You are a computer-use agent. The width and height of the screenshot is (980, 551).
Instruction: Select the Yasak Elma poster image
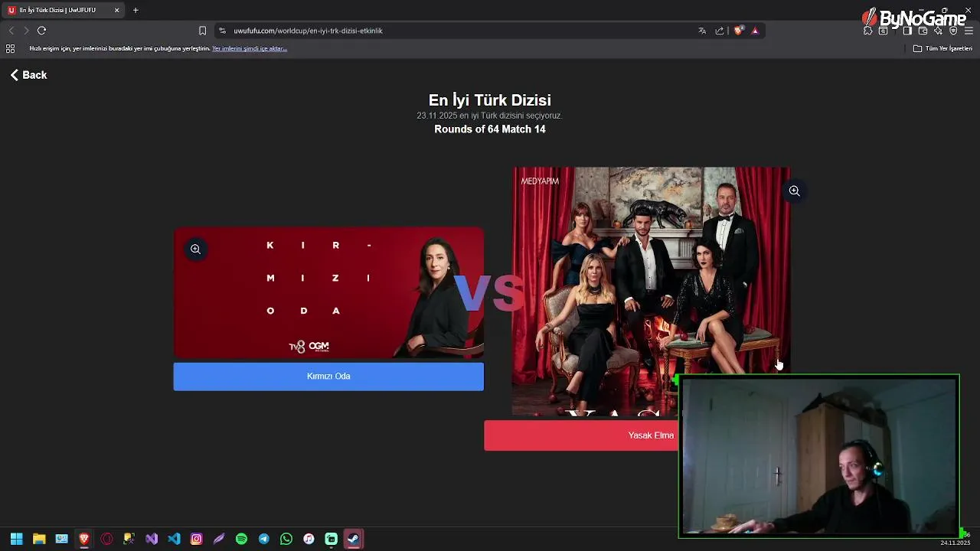point(652,291)
